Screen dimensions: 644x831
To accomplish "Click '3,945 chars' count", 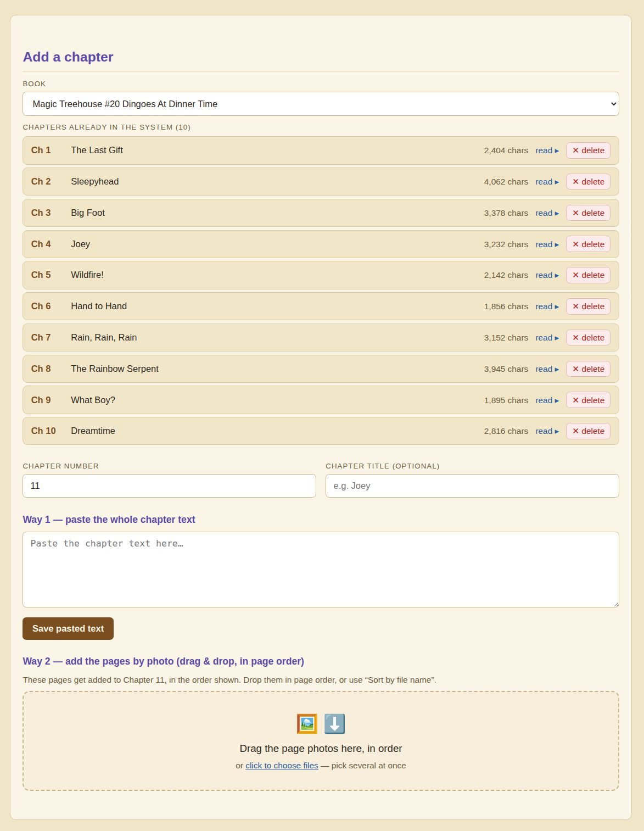I will (506, 369).
